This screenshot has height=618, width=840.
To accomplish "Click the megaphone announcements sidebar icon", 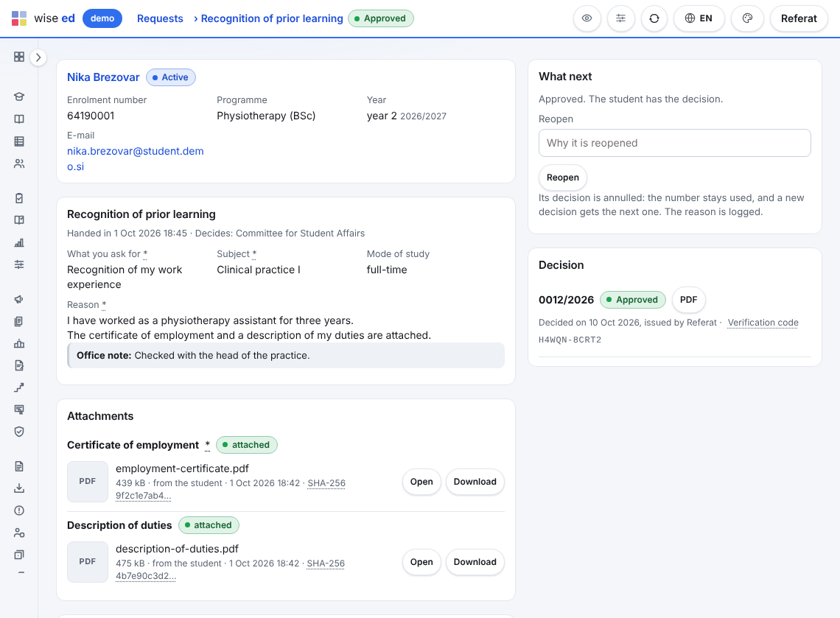I will click(x=19, y=299).
